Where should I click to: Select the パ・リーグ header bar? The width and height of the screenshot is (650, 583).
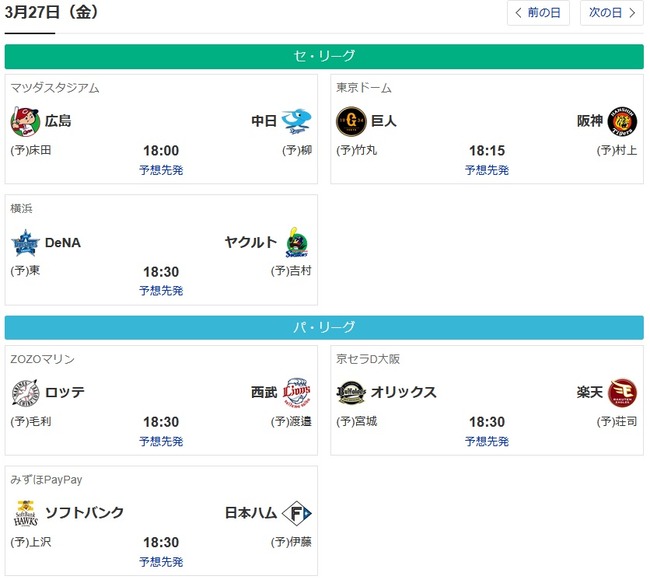click(324, 327)
